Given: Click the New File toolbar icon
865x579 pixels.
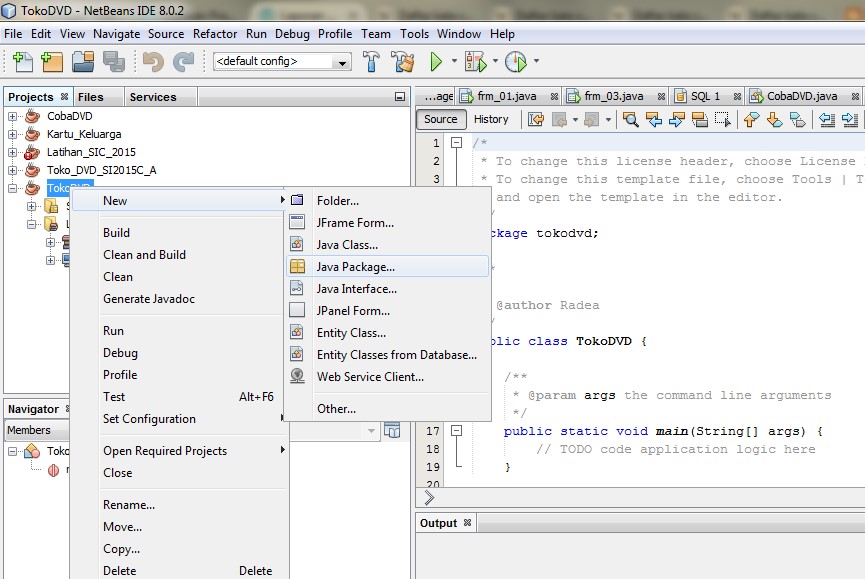Looking at the screenshot, I should (22, 62).
